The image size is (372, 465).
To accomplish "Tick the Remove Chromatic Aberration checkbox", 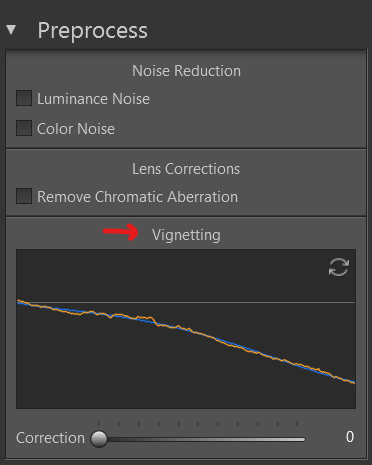I will click(24, 196).
